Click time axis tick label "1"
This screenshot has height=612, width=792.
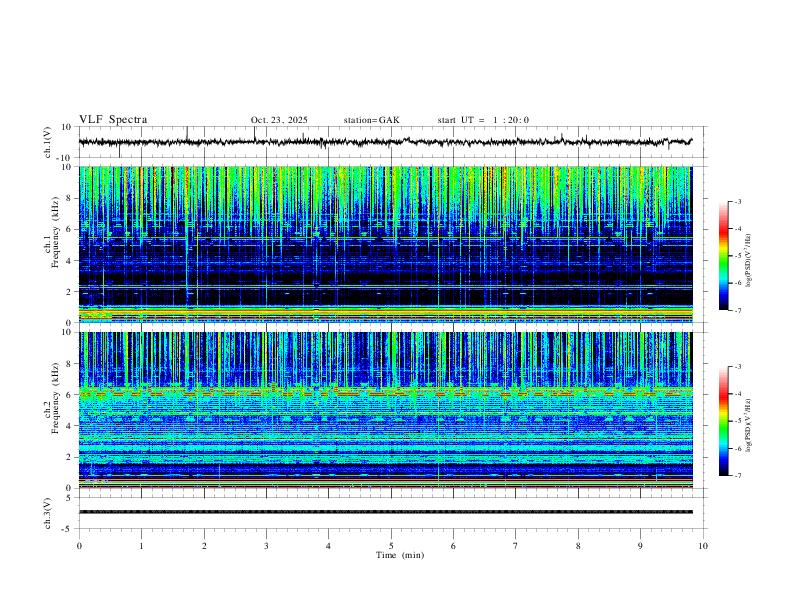pos(141,546)
